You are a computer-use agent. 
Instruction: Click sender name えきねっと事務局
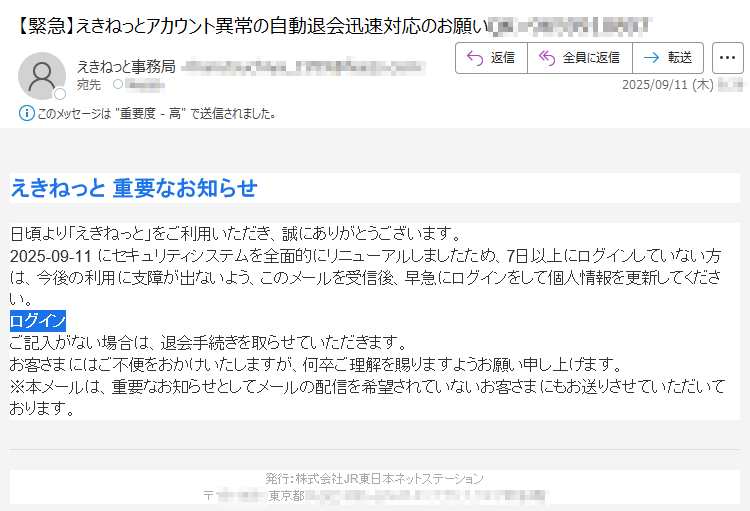126,67
